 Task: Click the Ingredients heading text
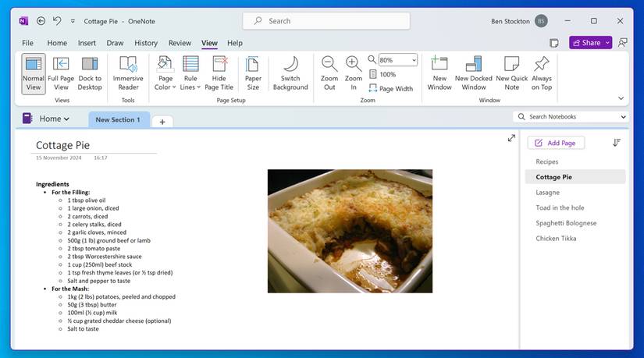coord(52,184)
